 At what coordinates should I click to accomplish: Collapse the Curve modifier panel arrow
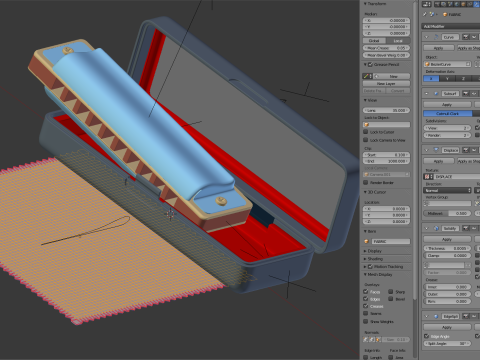[x=426, y=37]
